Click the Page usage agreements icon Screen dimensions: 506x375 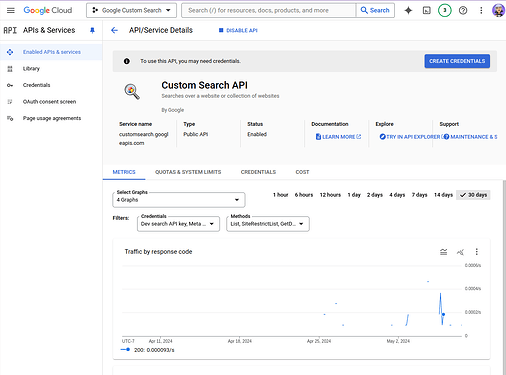(10, 118)
